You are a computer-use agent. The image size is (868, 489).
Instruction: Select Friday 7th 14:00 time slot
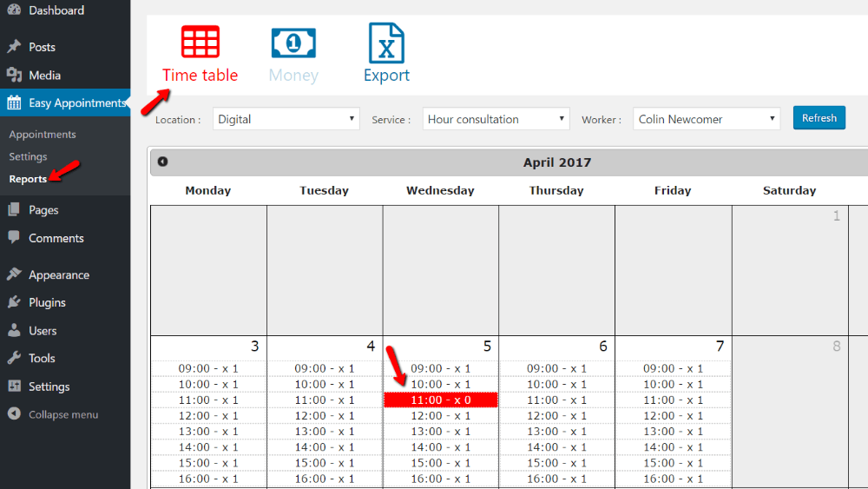673,447
